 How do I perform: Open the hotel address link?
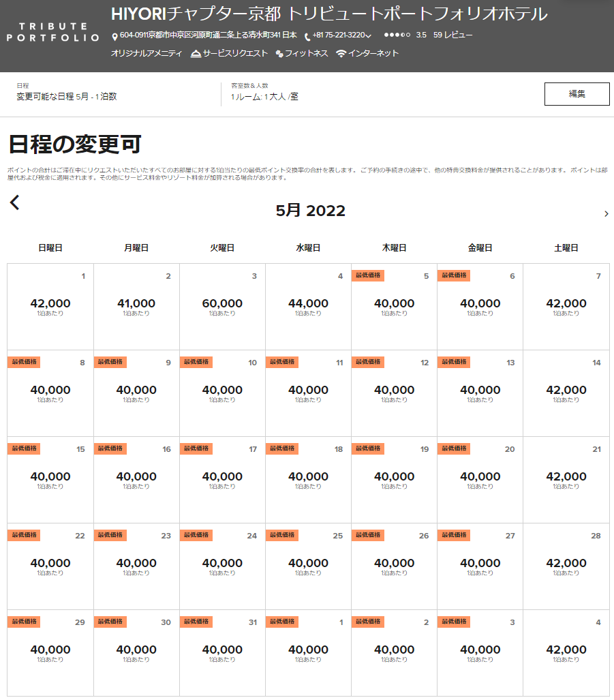point(208,35)
